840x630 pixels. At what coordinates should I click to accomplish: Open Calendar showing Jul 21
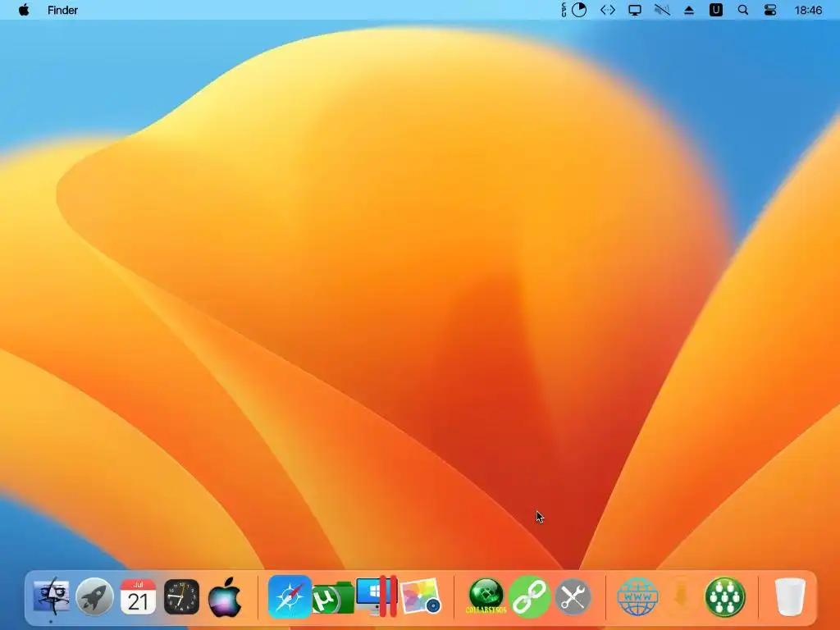[x=138, y=596]
